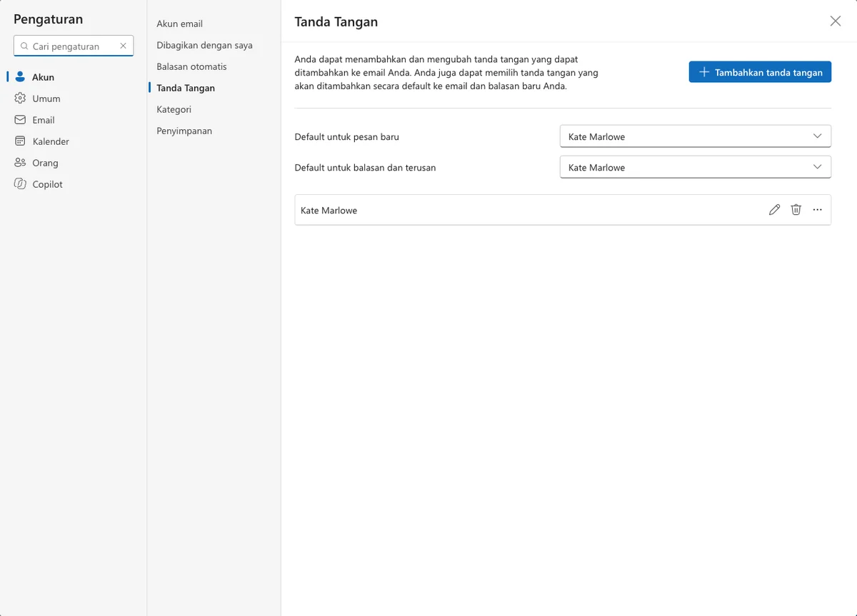Screen dimensions: 857x616
Task: Open Default untuk pesan baru dropdown
Action: tap(696, 136)
